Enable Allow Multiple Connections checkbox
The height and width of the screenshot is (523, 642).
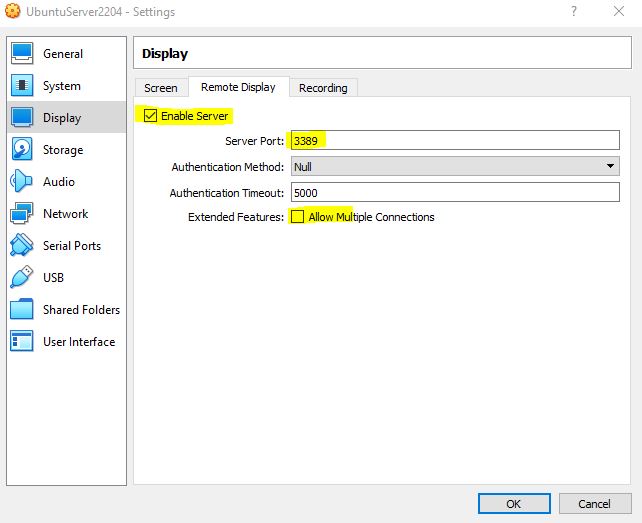tap(298, 217)
